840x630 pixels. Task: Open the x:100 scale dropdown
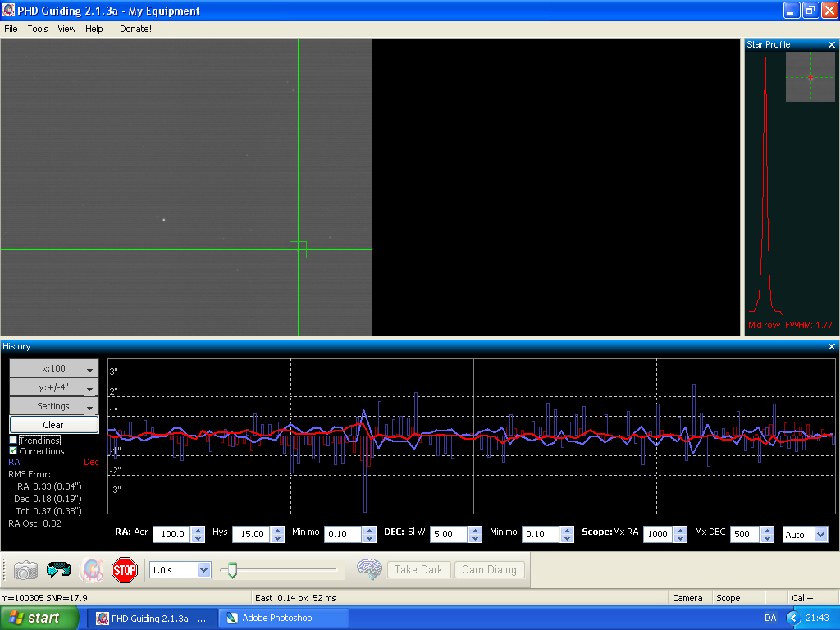54,368
